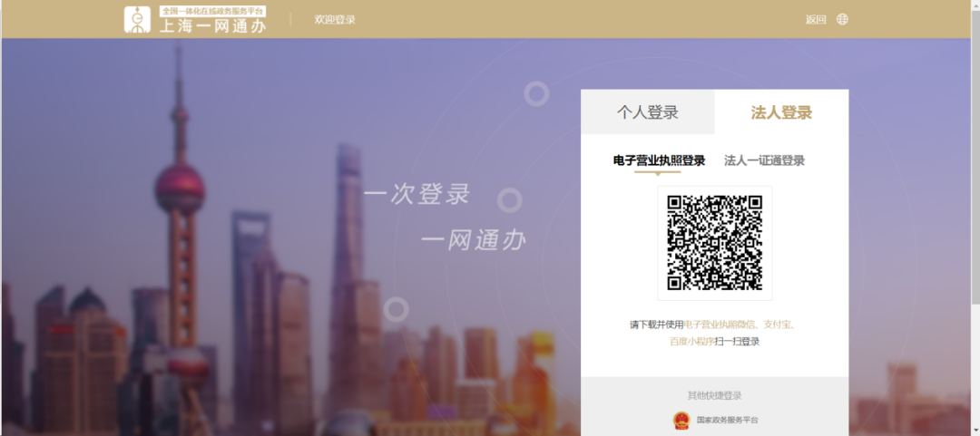This screenshot has width=980, height=436.
Task: Click the 上海一网通办 title text
Action: tap(212, 26)
